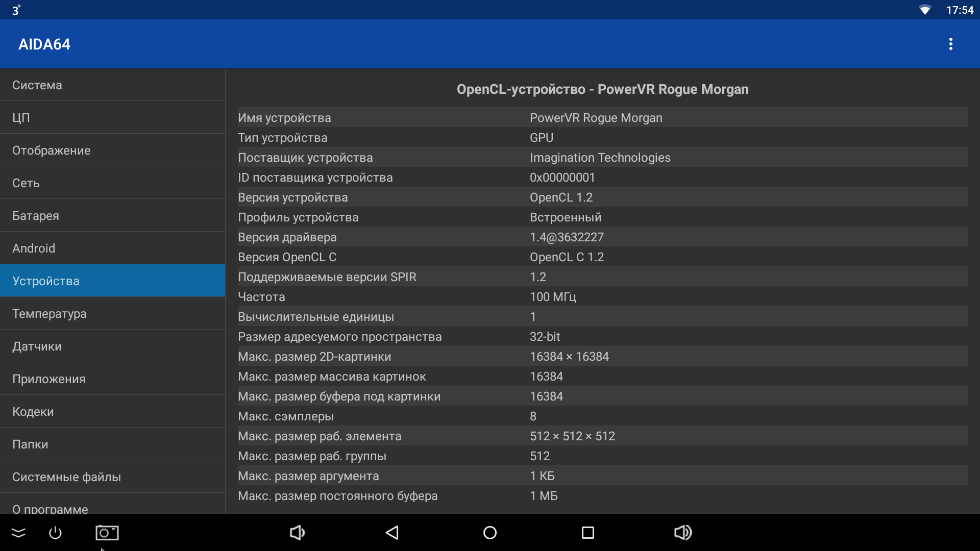Hide navigation bar with double-chevron icon
Viewport: 980px width, 551px height.
pos(18,533)
